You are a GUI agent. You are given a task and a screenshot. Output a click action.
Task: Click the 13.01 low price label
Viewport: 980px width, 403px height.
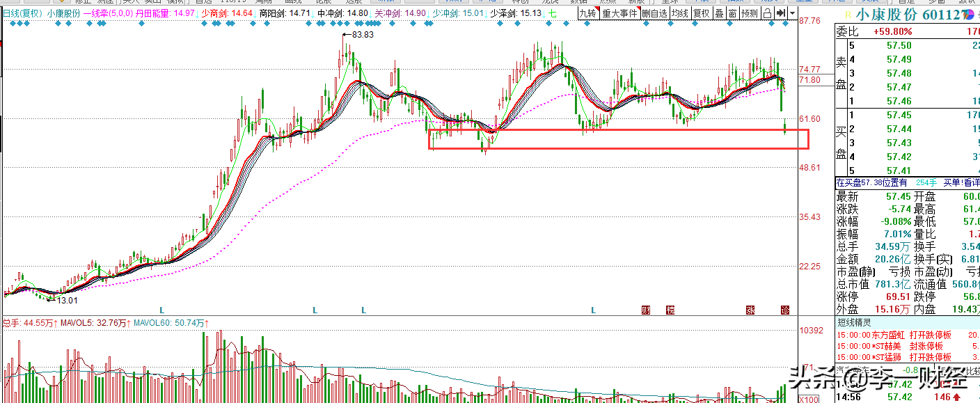[x=68, y=301]
